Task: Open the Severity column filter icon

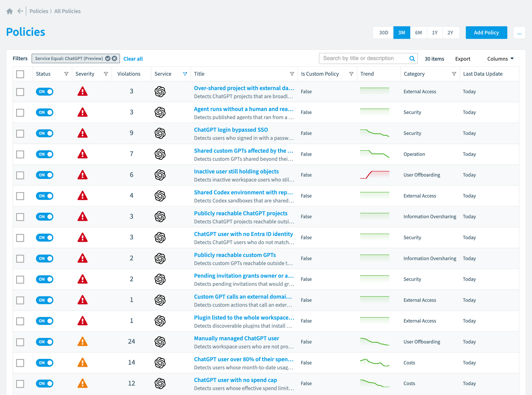Action: click(106, 74)
